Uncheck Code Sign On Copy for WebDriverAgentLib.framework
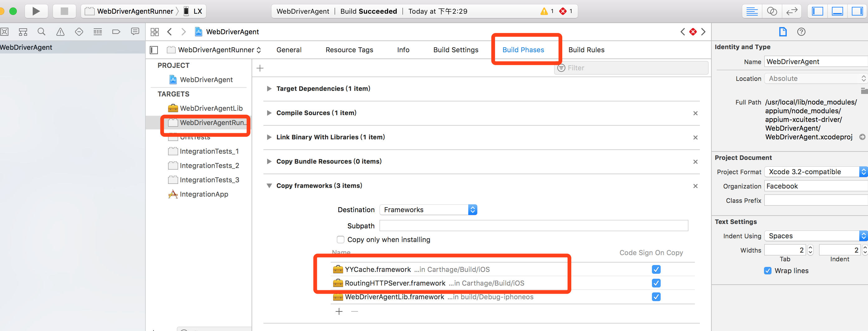The height and width of the screenshot is (331, 868). (x=656, y=297)
